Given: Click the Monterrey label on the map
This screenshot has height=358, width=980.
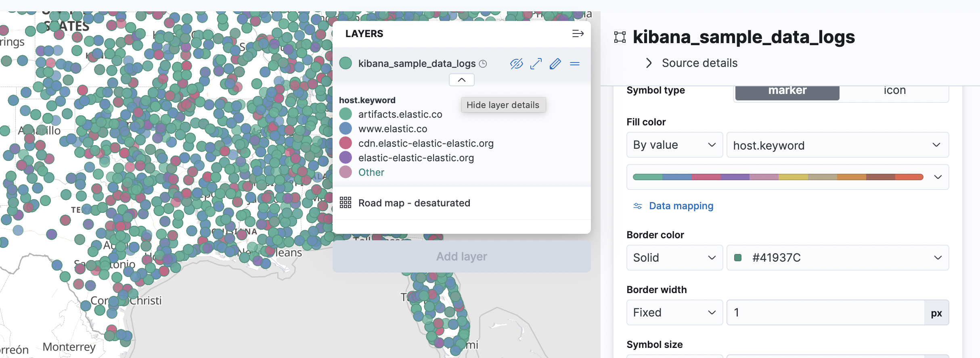Looking at the screenshot, I should (x=69, y=347).
